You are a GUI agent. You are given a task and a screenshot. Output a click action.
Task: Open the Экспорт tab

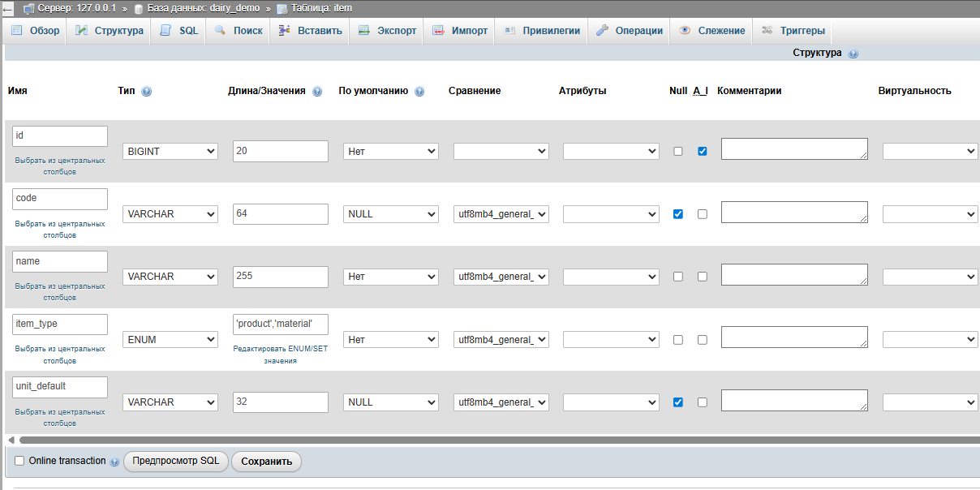pos(387,31)
